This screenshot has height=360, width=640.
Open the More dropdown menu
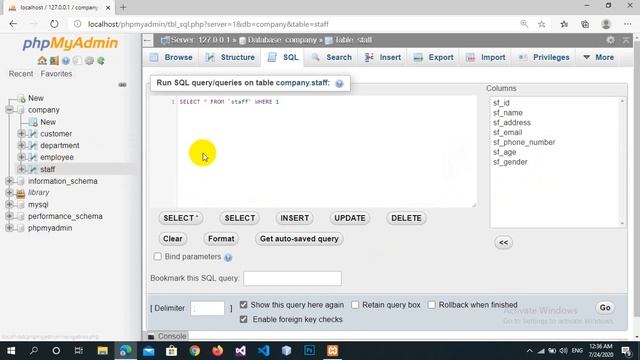coord(598,58)
